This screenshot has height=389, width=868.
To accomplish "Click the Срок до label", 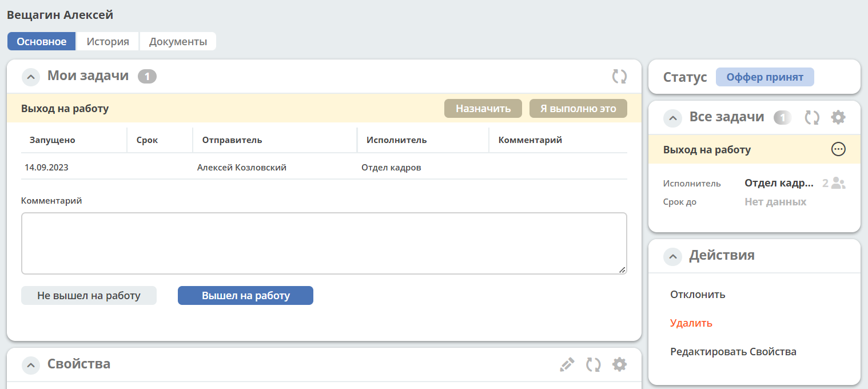I will click(x=680, y=202).
